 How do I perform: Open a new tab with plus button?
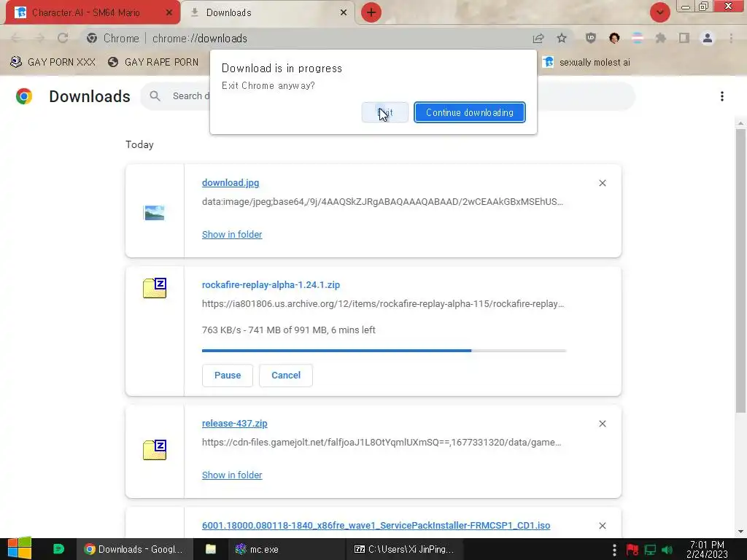click(x=371, y=12)
